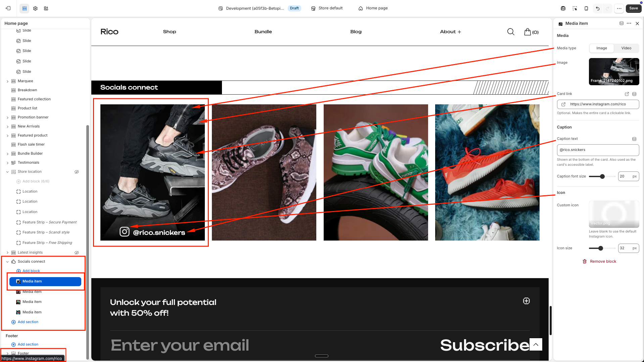Collapse the Socials connect section

coord(7,262)
